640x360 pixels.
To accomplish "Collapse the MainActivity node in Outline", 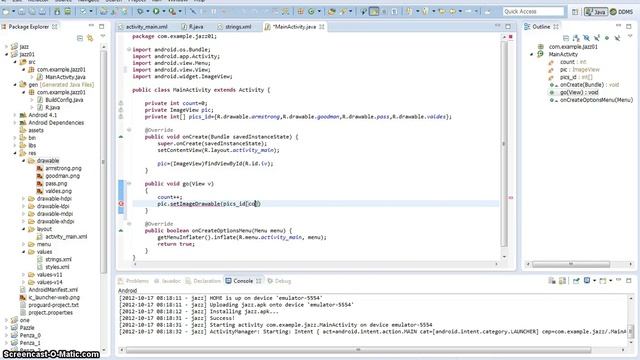I will (x=531, y=54).
